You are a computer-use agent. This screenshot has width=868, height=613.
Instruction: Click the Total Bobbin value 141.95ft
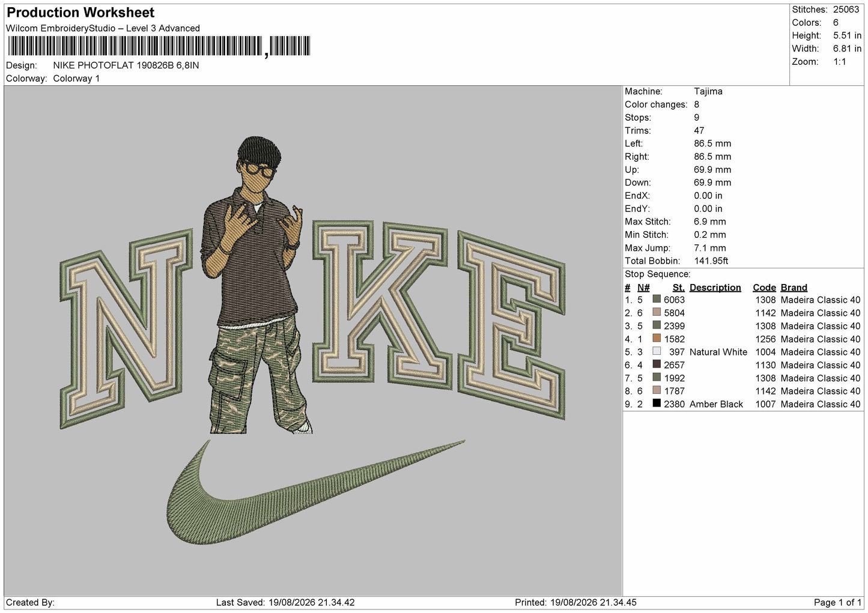tap(711, 261)
